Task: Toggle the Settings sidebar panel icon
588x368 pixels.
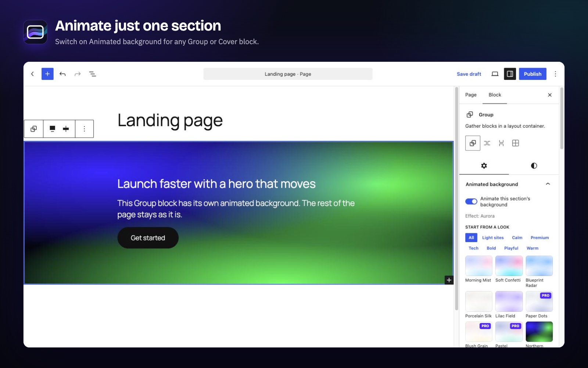Action: tap(510, 74)
